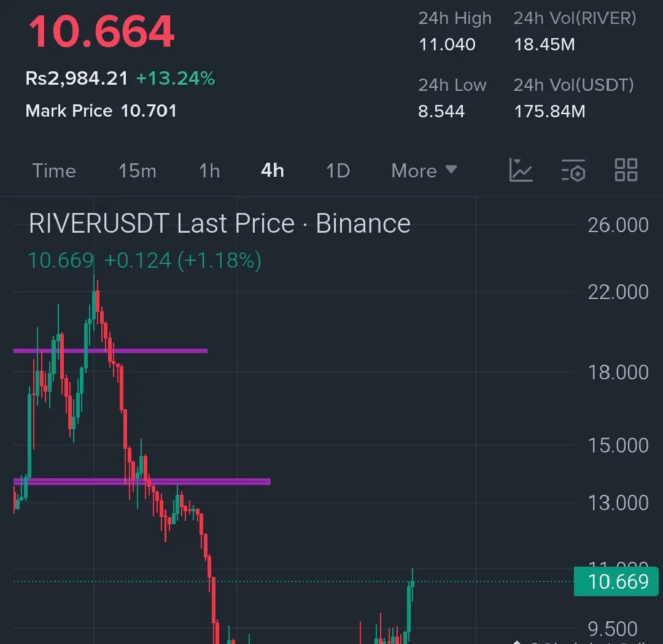
Task: Tap the RIVERUSDT Last Price Binance title
Action: click(219, 223)
